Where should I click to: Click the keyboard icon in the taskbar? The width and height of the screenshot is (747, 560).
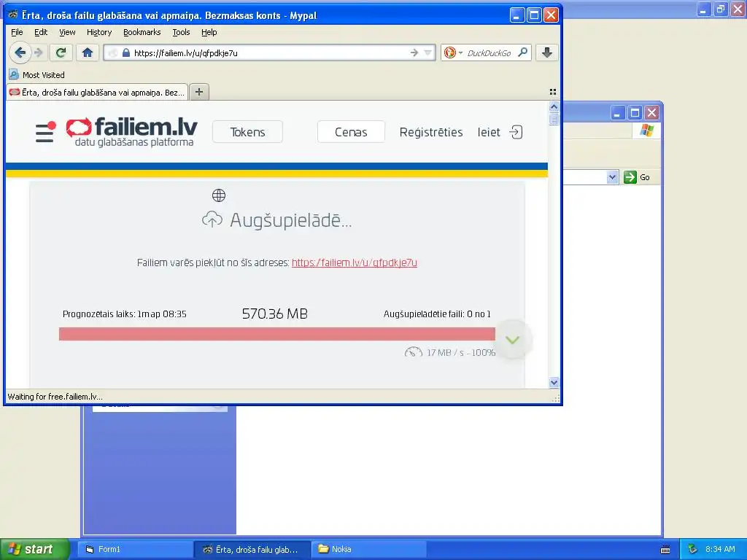coord(665,550)
